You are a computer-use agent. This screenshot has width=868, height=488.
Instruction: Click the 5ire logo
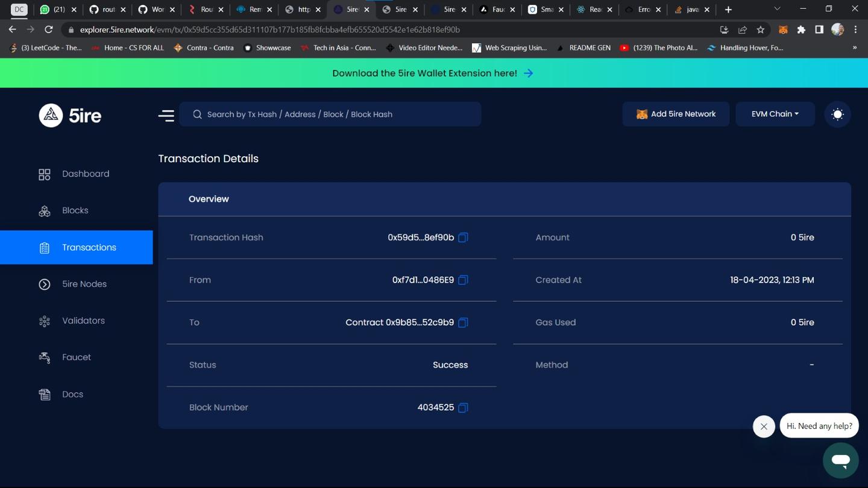[70, 115]
